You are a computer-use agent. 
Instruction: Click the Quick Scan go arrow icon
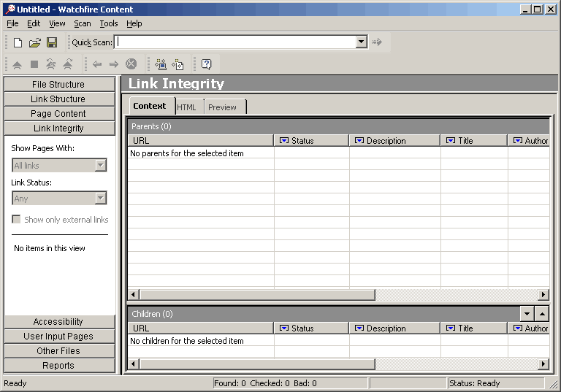point(377,42)
